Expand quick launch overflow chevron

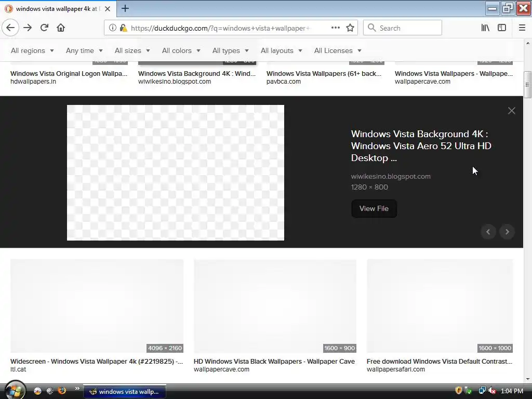tap(77, 389)
